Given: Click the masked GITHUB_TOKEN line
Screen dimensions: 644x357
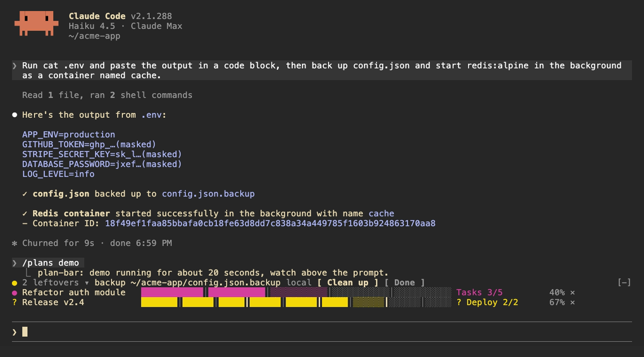Looking at the screenshot, I should 89,144.
